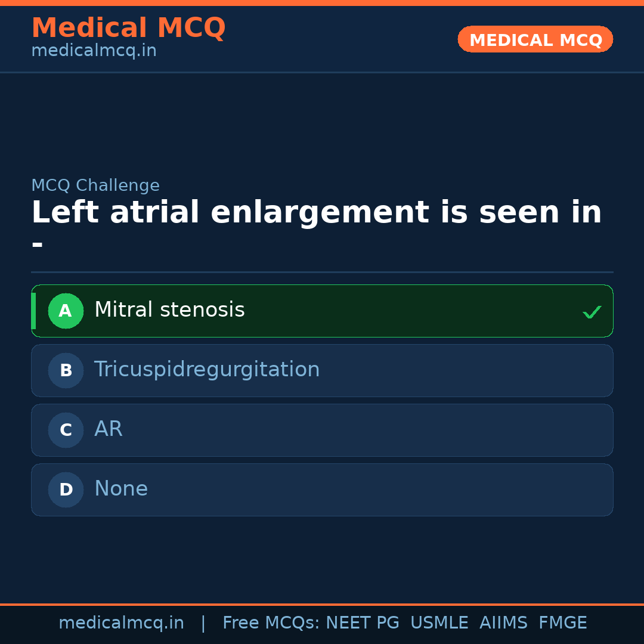Select the Tricuspidregurgitation answer option
644x644 pixels.
pyautogui.click(x=322, y=370)
